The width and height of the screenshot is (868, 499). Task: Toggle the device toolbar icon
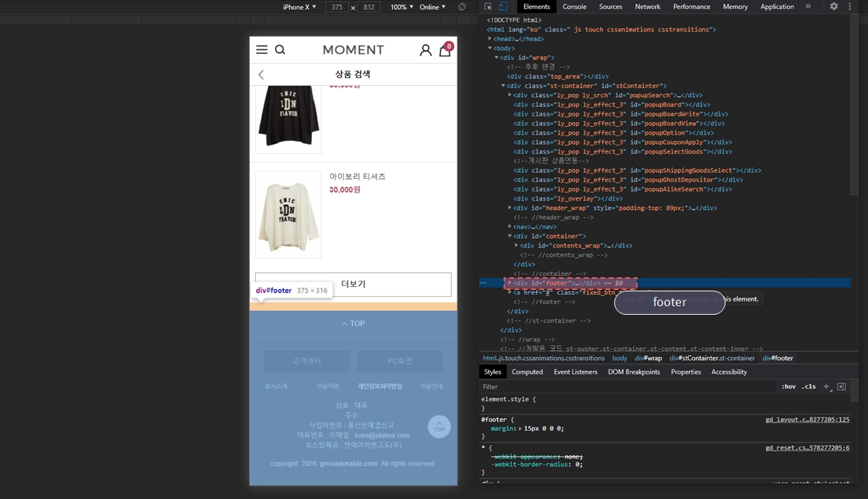503,7
